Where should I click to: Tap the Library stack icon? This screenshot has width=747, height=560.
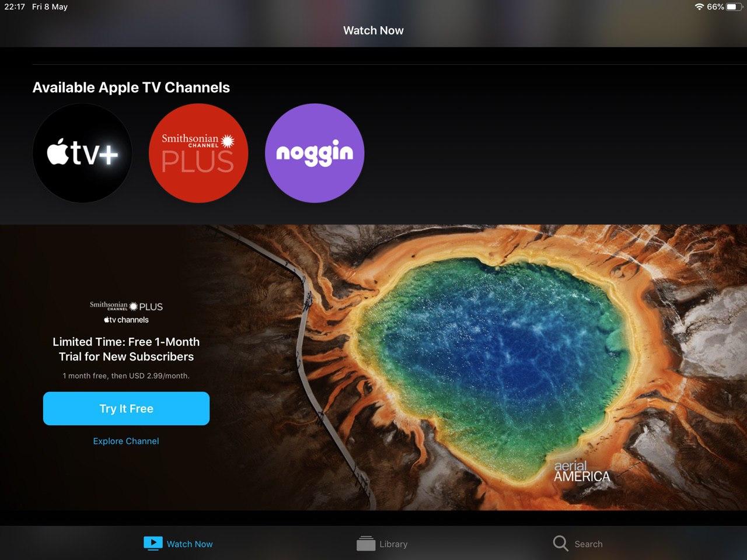click(x=366, y=544)
